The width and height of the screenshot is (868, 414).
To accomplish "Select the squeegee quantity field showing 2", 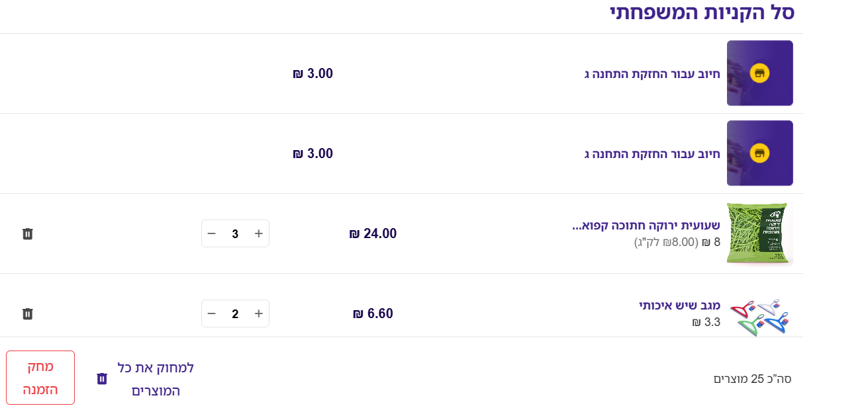I will [235, 313].
